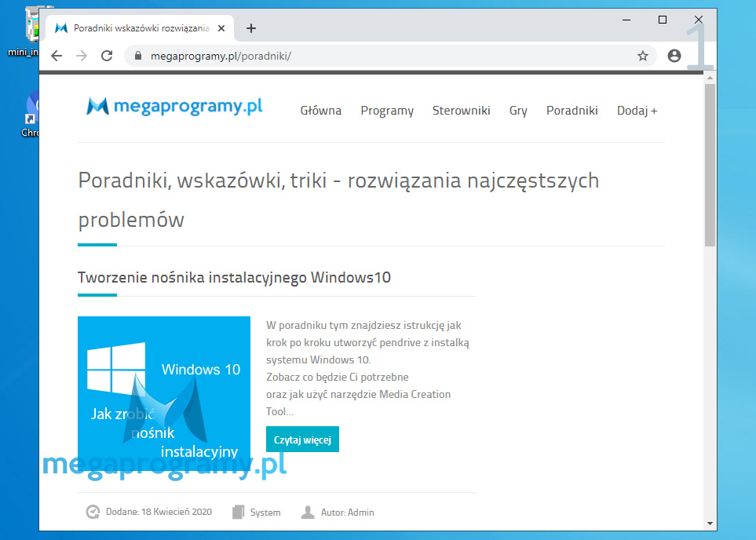The height and width of the screenshot is (540, 756).
Task: View site security info via padlock icon
Action: [x=138, y=56]
